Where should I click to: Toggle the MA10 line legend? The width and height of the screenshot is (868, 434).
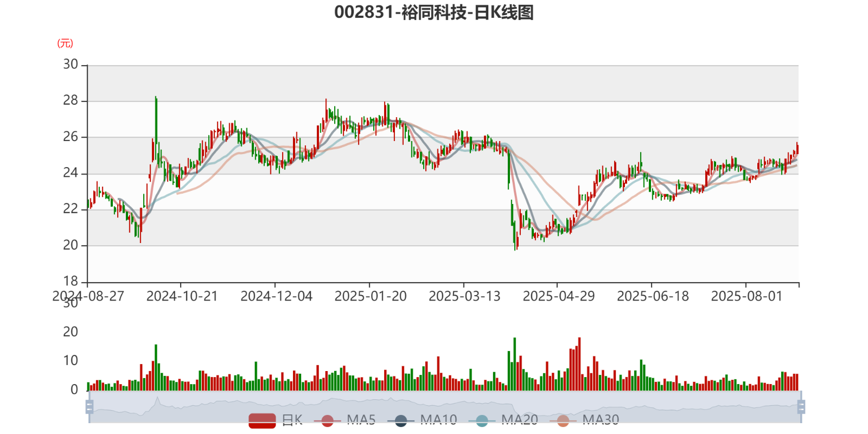422,420
